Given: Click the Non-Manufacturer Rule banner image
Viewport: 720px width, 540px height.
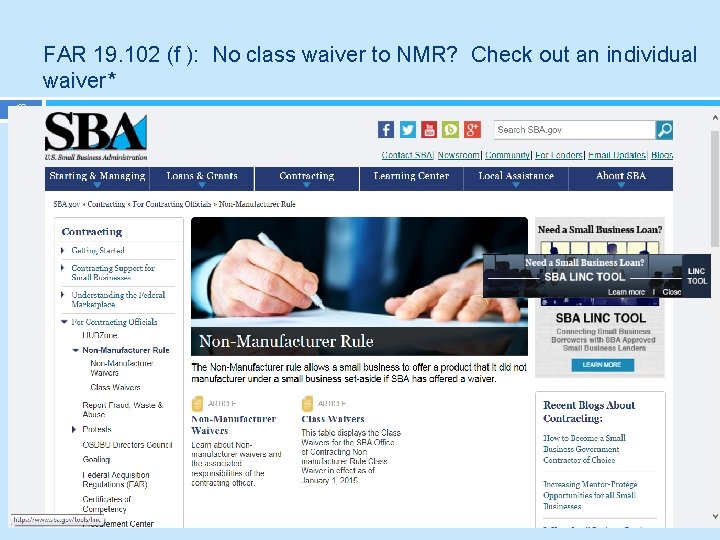Looking at the screenshot, I should pos(359,286).
